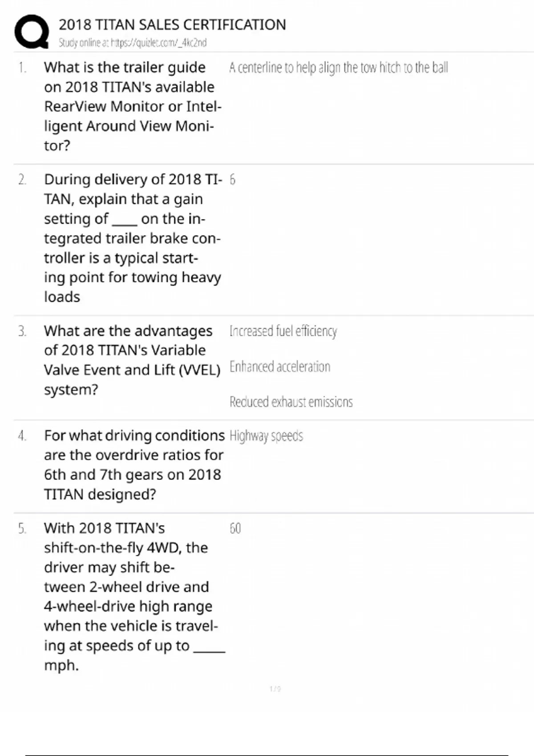Select the VVEL system advantages question

pos(132,360)
